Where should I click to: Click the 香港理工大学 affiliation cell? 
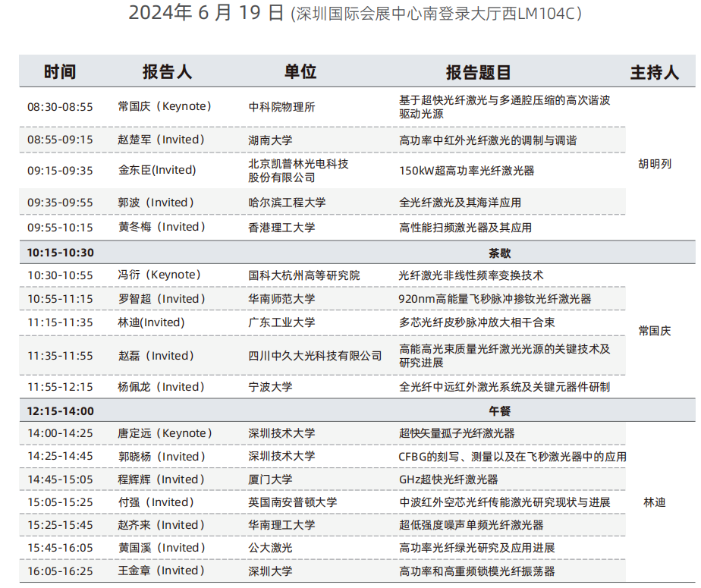(x=281, y=228)
